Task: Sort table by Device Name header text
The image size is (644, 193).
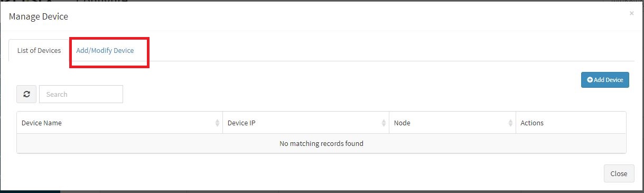Action: pyautogui.click(x=41, y=123)
